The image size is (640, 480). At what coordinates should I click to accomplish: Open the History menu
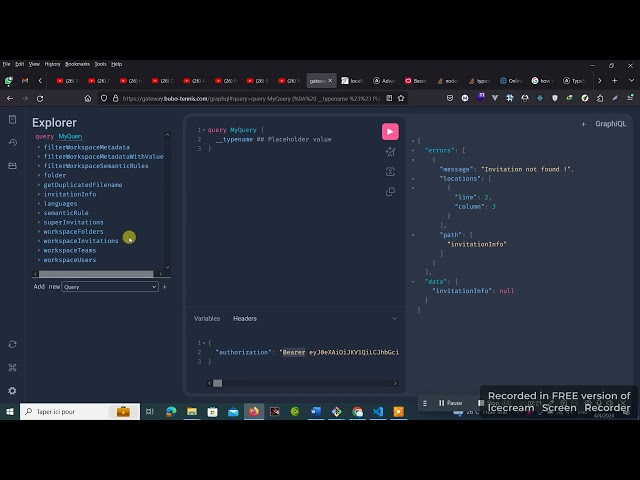[52, 64]
